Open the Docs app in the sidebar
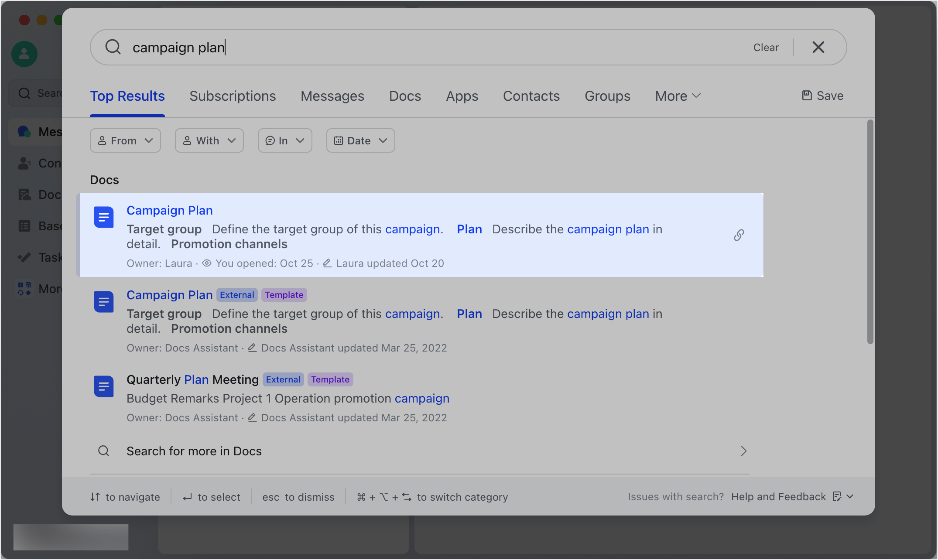Image resolution: width=938 pixels, height=560 pixels. click(x=25, y=194)
